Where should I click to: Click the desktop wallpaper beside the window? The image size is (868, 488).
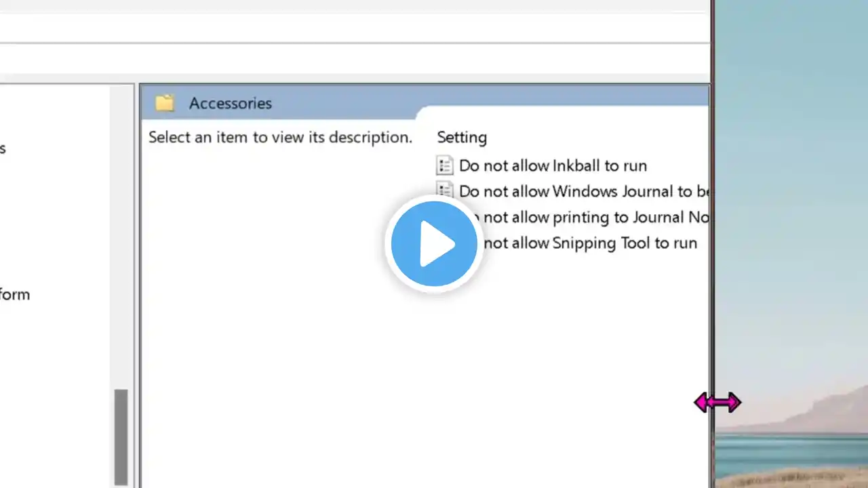tap(791, 203)
